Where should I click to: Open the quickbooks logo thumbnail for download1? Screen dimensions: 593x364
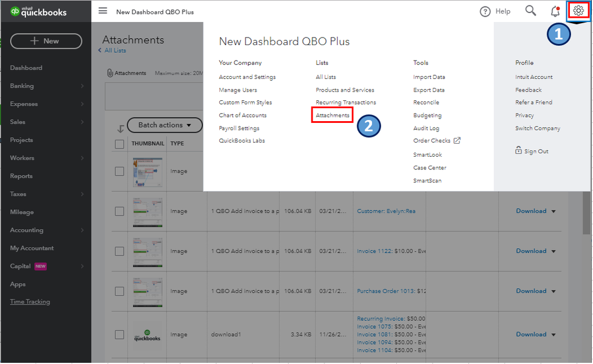[x=147, y=334]
